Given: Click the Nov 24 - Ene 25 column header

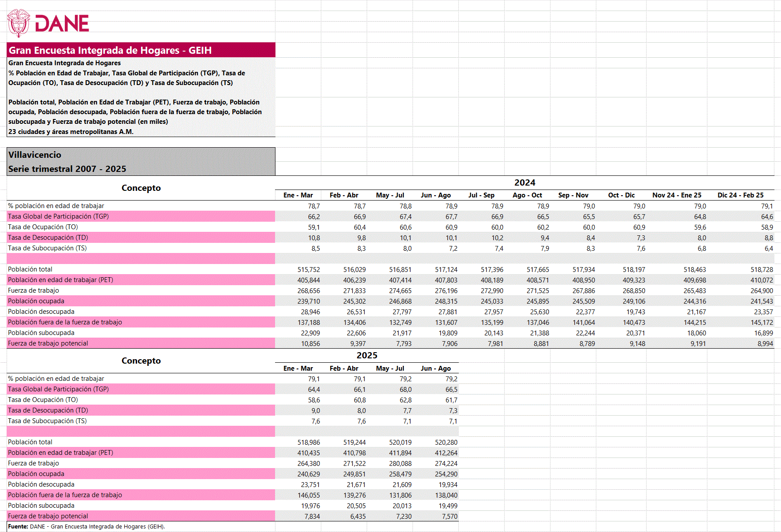Looking at the screenshot, I should click(x=677, y=195).
